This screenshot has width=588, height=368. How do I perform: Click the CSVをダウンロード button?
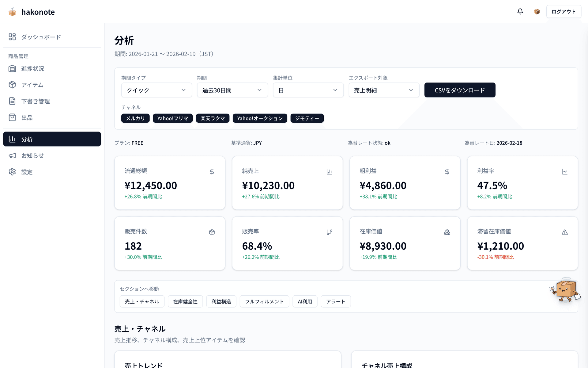[460, 90]
